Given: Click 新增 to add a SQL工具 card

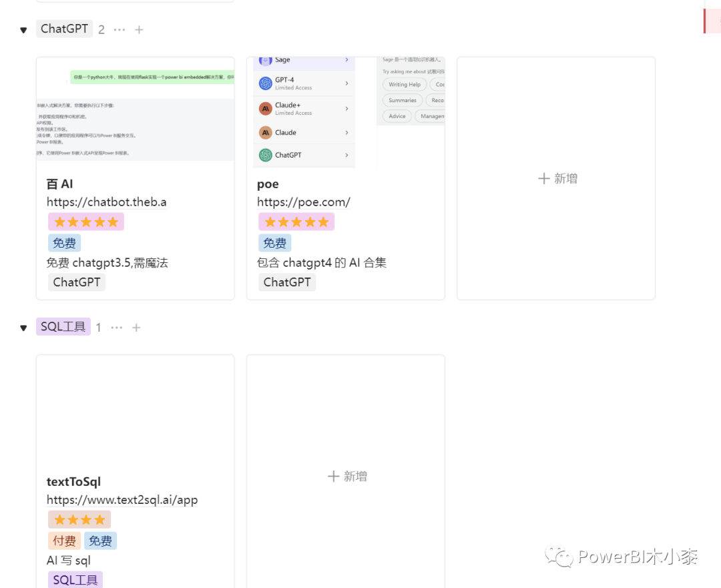Looking at the screenshot, I should tap(347, 477).
